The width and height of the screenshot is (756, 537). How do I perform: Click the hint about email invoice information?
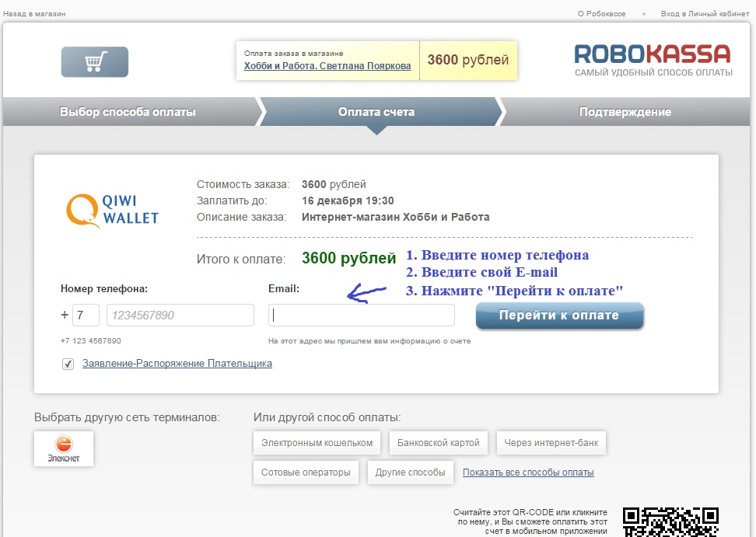click(369, 341)
